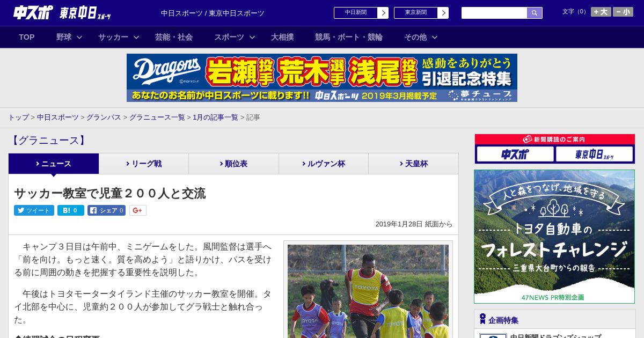The height and width of the screenshot is (338, 644).
Task: Focus the header search input field
Action: click(494, 13)
